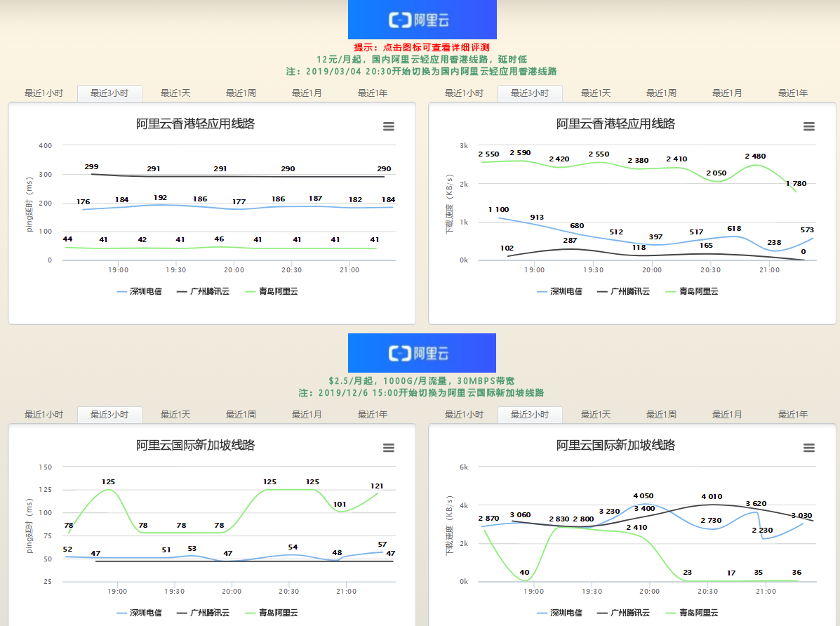Click the 阿里云 banner above the Hong Kong charts
This screenshot has height=626, width=840.
coord(422,20)
